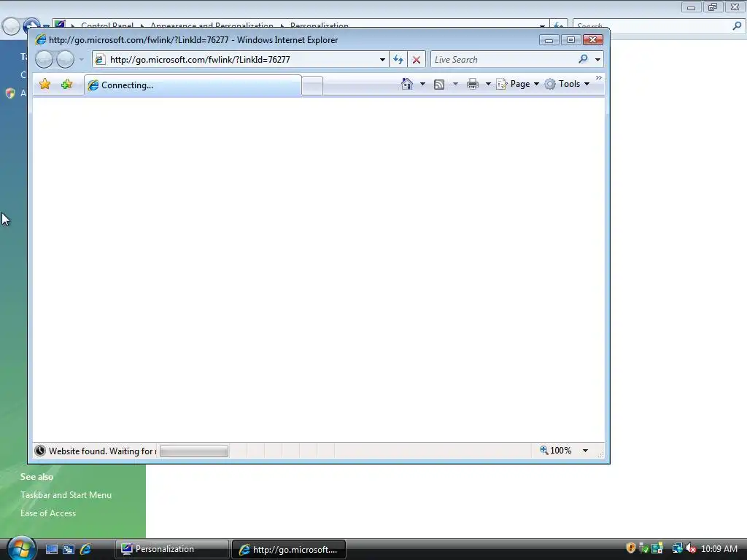Click Show Desktop quick launch icon
747x560 pixels.
(52, 549)
